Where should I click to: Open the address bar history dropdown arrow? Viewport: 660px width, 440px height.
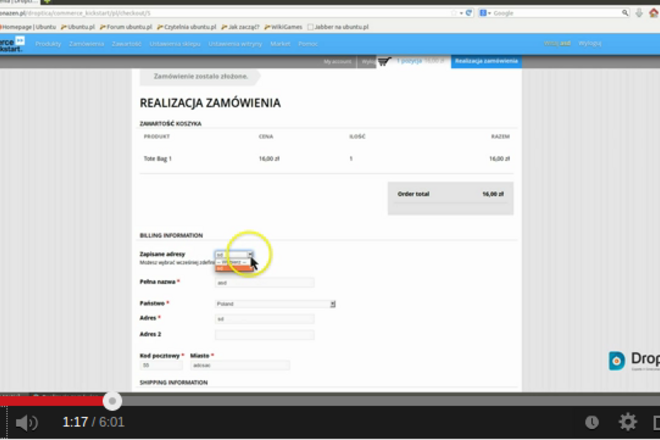(461, 13)
